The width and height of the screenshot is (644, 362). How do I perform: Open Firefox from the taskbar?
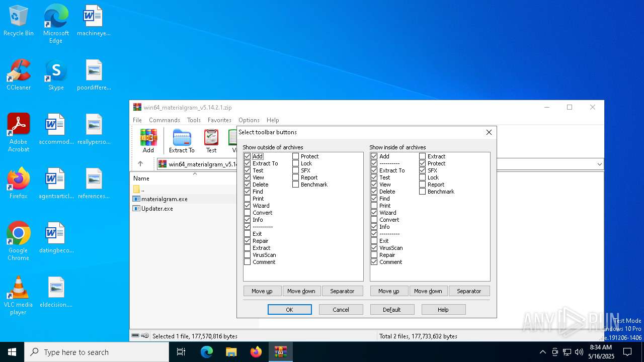point(256,352)
